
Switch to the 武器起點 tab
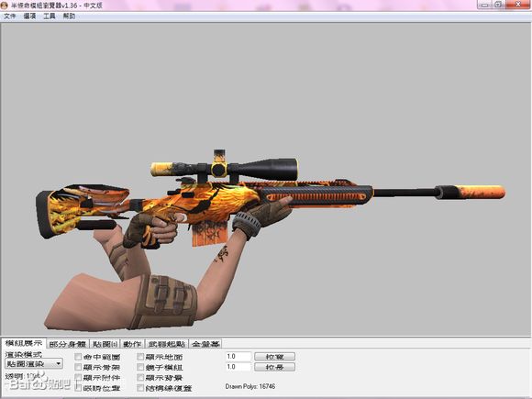(x=167, y=344)
